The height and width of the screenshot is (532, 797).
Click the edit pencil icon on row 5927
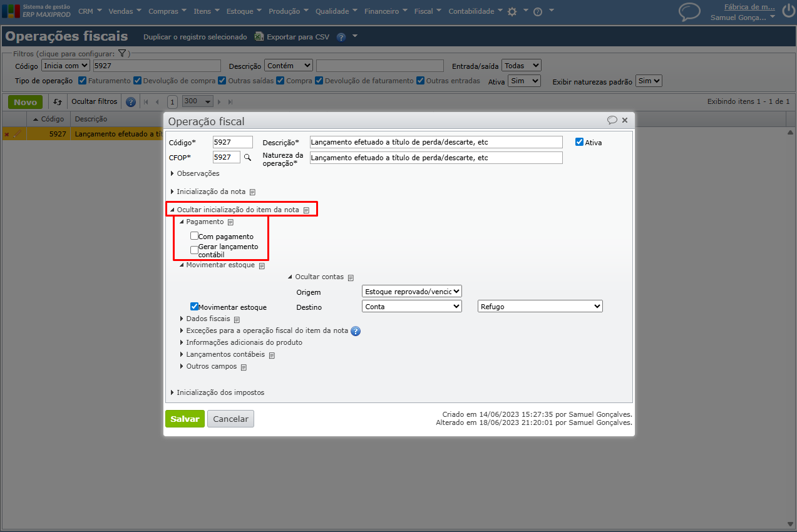(x=18, y=133)
